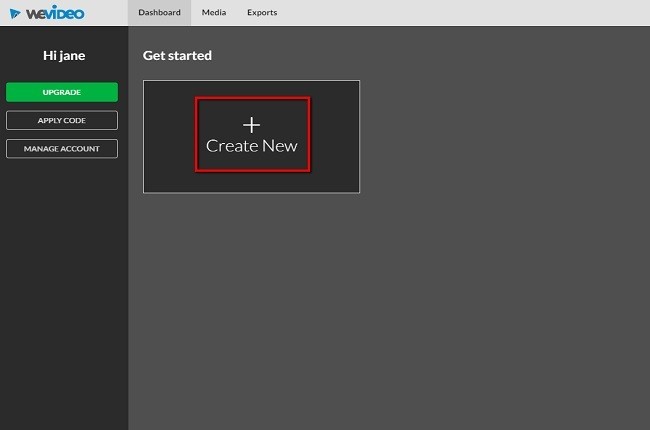Viewport: 650px width, 430px height.
Task: Click the WeVideo play-triangle logo icon
Action: (x=17, y=13)
